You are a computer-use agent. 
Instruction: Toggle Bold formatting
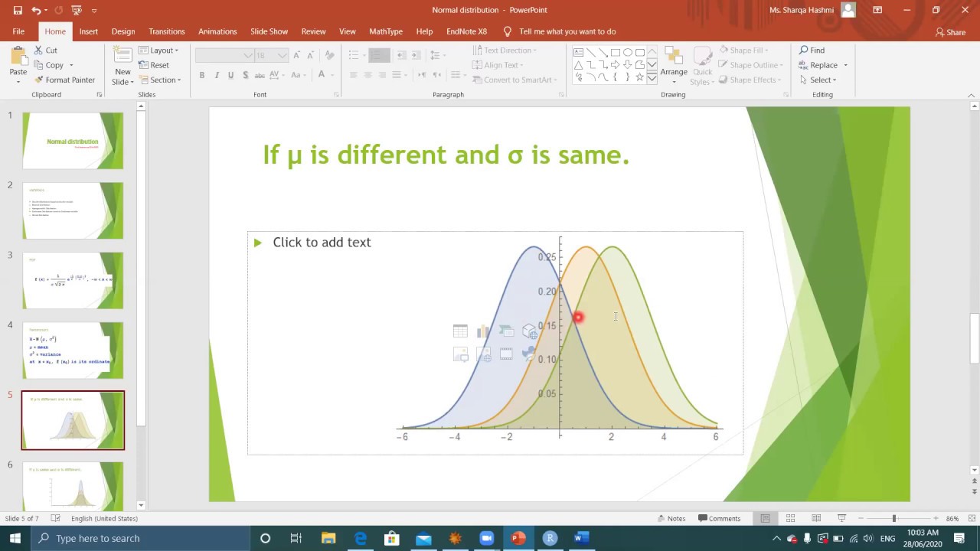click(x=202, y=75)
